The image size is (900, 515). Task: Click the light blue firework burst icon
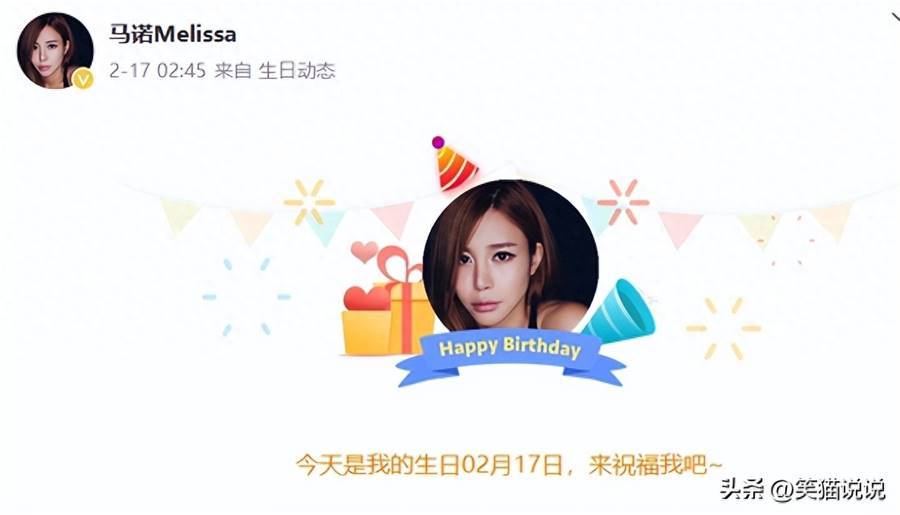(246, 297)
